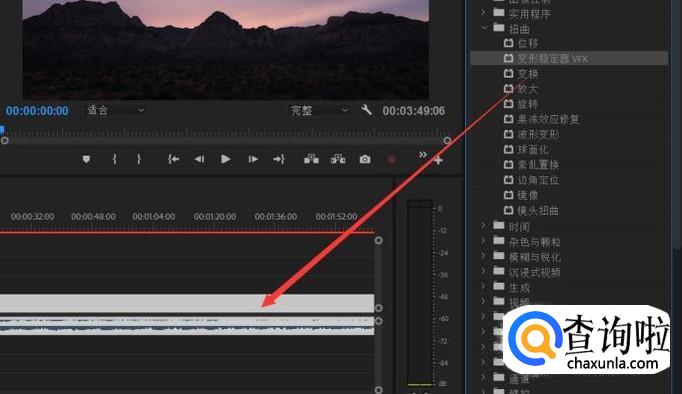Collapse the 扭曲 effects folder
Viewport: 682px width, 394px height.
485,28
